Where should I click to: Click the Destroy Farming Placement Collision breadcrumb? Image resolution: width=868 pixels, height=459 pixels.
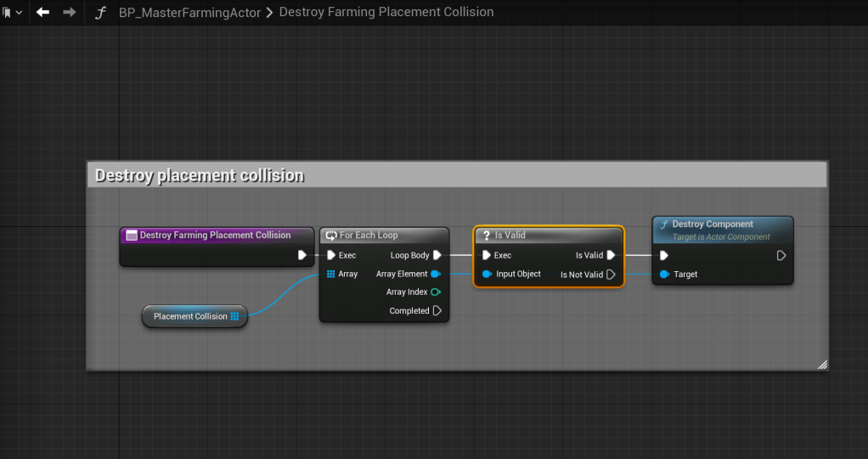(x=386, y=13)
